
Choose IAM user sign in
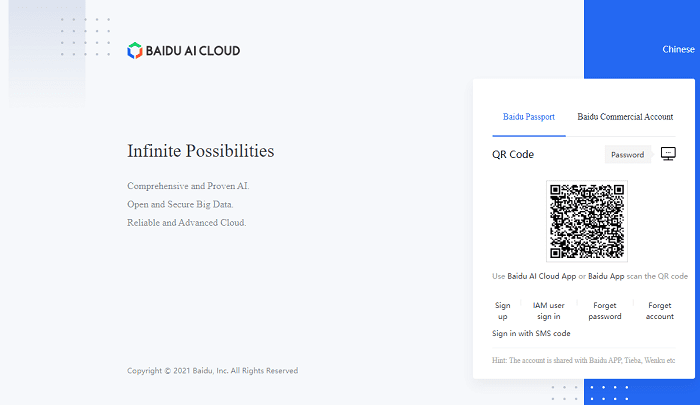click(x=548, y=310)
